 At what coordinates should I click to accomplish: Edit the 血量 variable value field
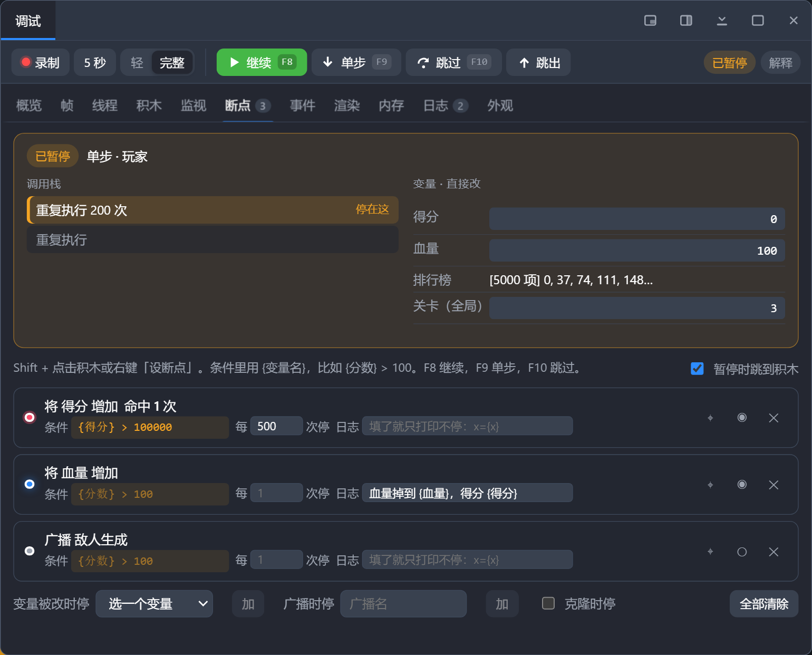[637, 251]
